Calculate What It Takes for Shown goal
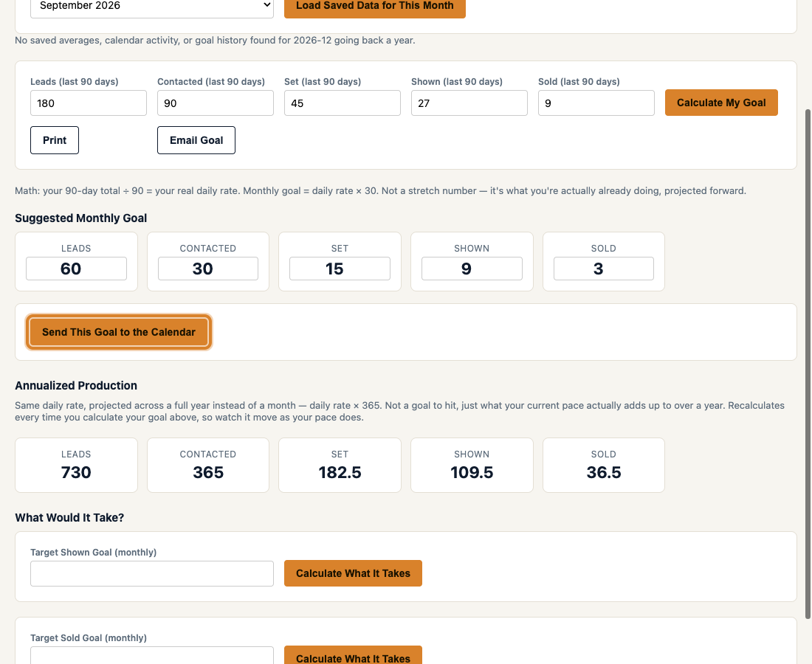Image resolution: width=812 pixels, height=664 pixels. [353, 573]
